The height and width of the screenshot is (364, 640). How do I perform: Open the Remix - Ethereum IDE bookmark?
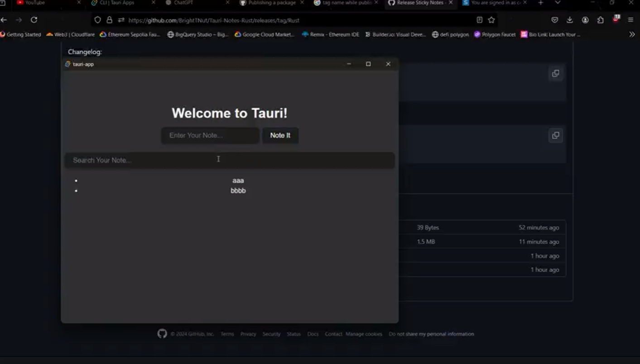[331, 34]
